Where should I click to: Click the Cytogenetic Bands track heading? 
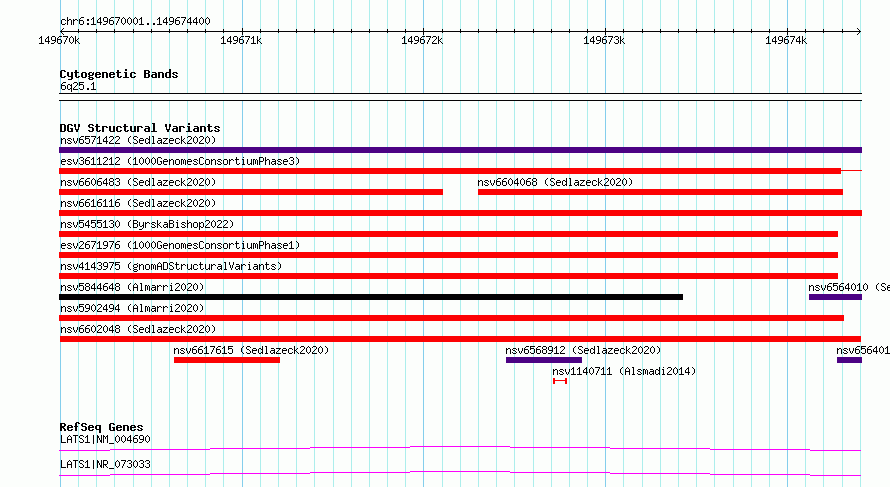119,74
